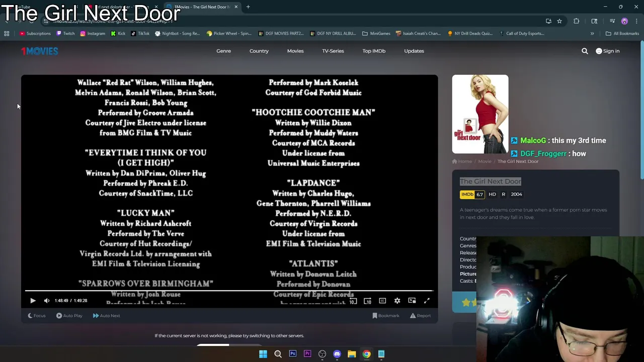Viewport: 644px width, 362px height.
Task: Click the Home breadcrumb link
Action: 462,161
